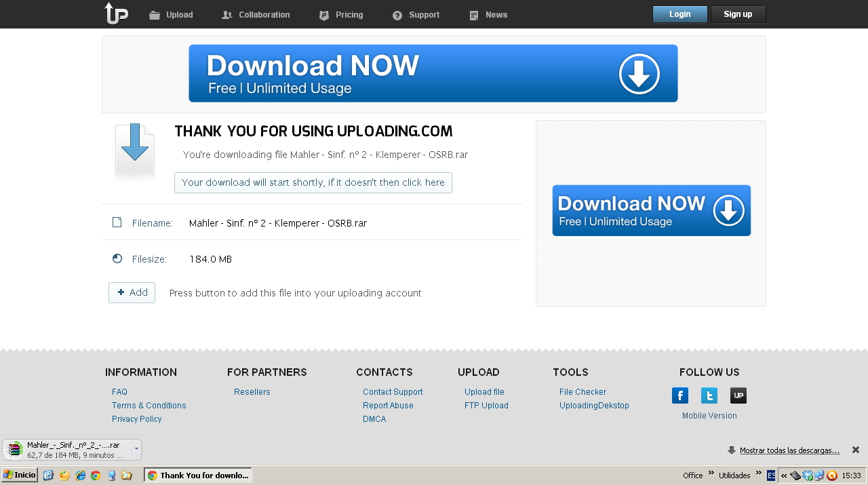Click the ES language indicator

[771, 476]
